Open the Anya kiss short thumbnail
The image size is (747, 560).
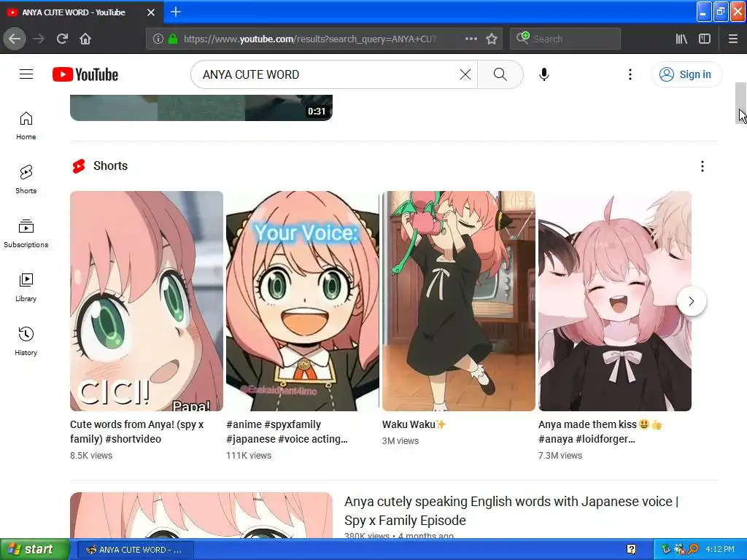[x=614, y=301]
